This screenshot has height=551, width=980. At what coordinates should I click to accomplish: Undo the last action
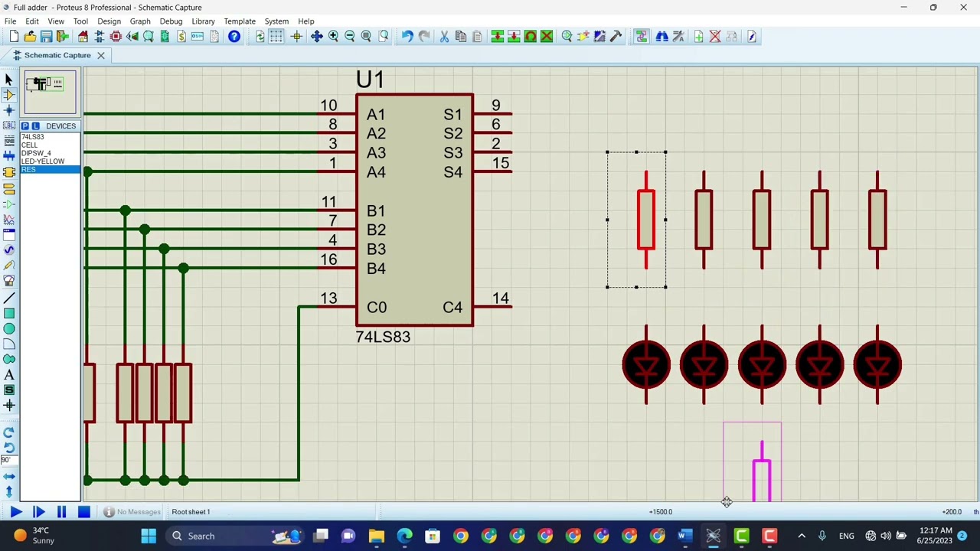(407, 36)
